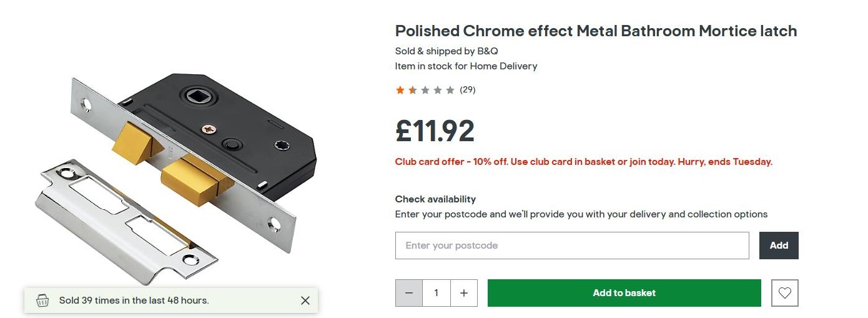Dismiss the "Sold 39 times" notification
868x318 pixels.
[x=305, y=301]
